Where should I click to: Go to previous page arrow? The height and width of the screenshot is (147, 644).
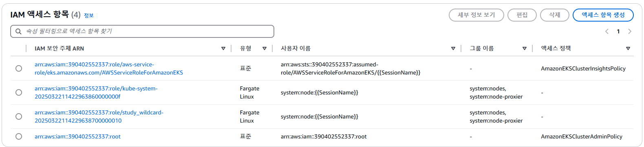point(607,31)
